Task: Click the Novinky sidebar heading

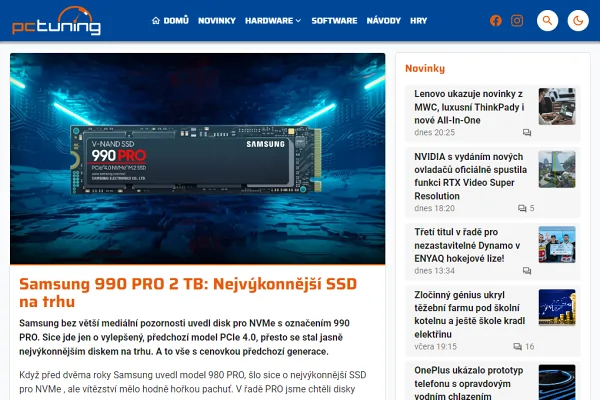Action: pyautogui.click(x=425, y=69)
